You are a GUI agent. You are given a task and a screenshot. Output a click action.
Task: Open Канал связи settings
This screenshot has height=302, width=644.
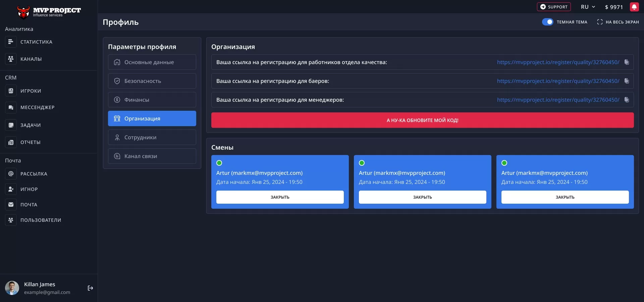[152, 156]
